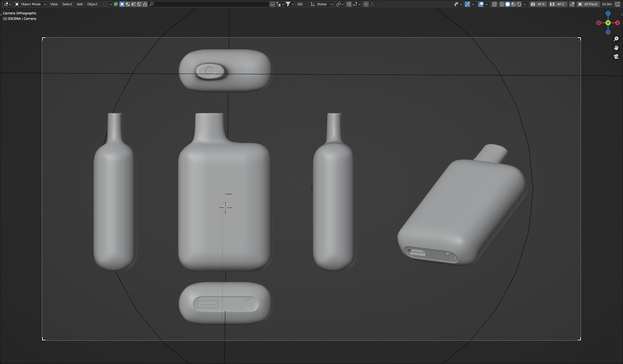Viewport: 623px width, 364px height.
Task: Activate the pan hand tool in the sidebar
Action: [616, 48]
